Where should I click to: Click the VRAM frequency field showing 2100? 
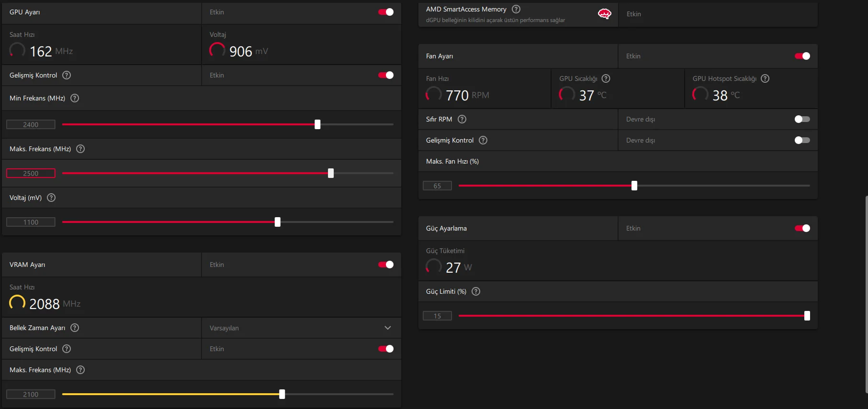[31, 394]
